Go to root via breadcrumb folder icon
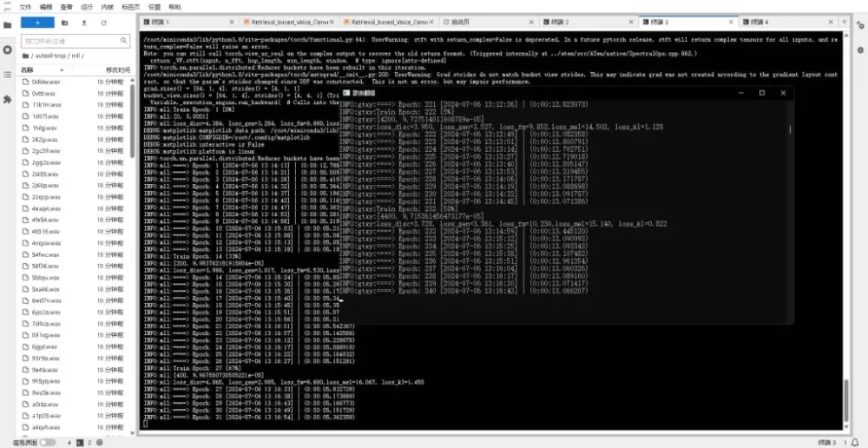This screenshot has width=868, height=448. [x=25, y=56]
